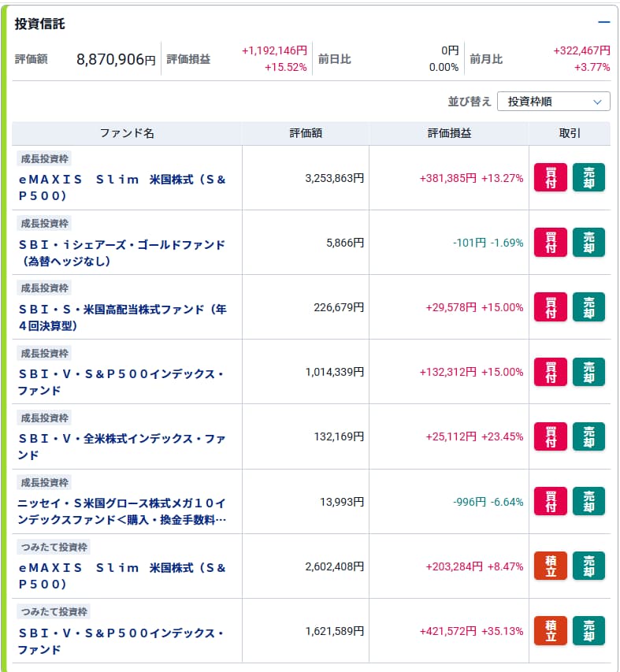The width and height of the screenshot is (620, 672).
Task: Click the 取引 column header
Action: pos(570,133)
